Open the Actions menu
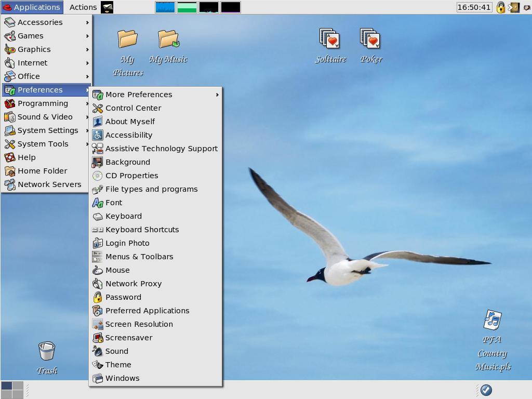Image resolution: width=532 pixels, height=399 pixels. click(83, 7)
